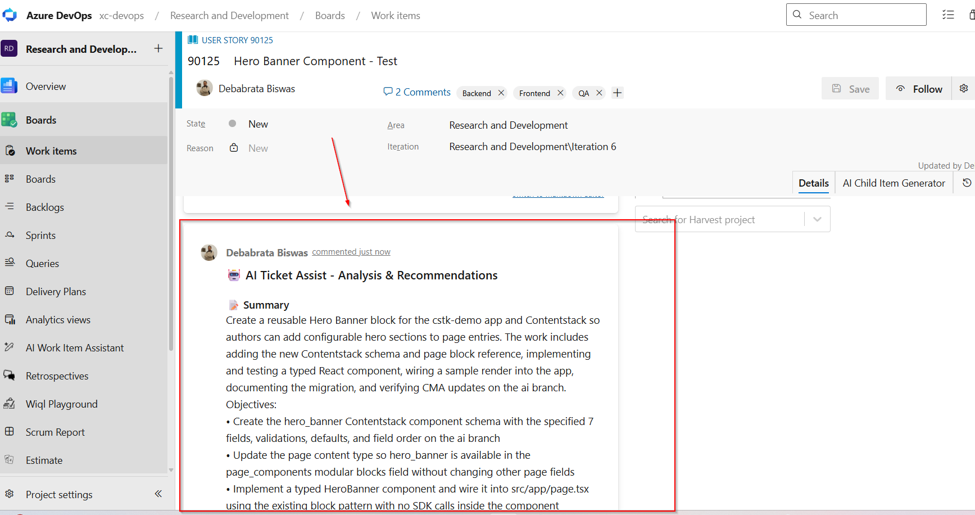This screenshot has width=975, height=515.
Task: Open the task list icon in the header
Action: 948,14
